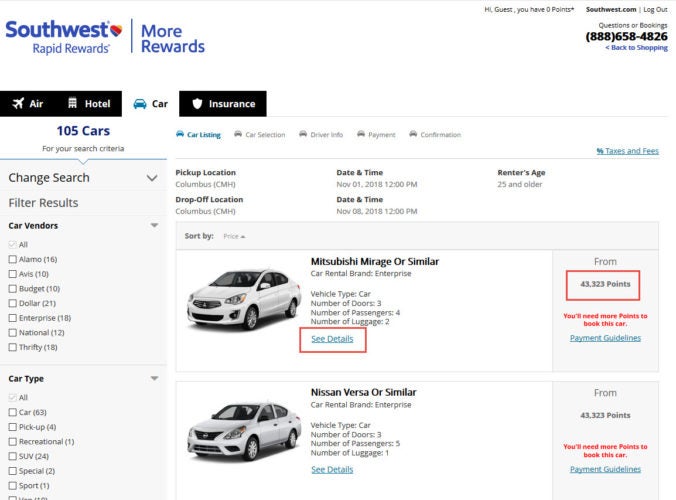This screenshot has width=676, height=500.
Task: Enable the Enterprise (18) vendor filter
Action: (x=13, y=317)
